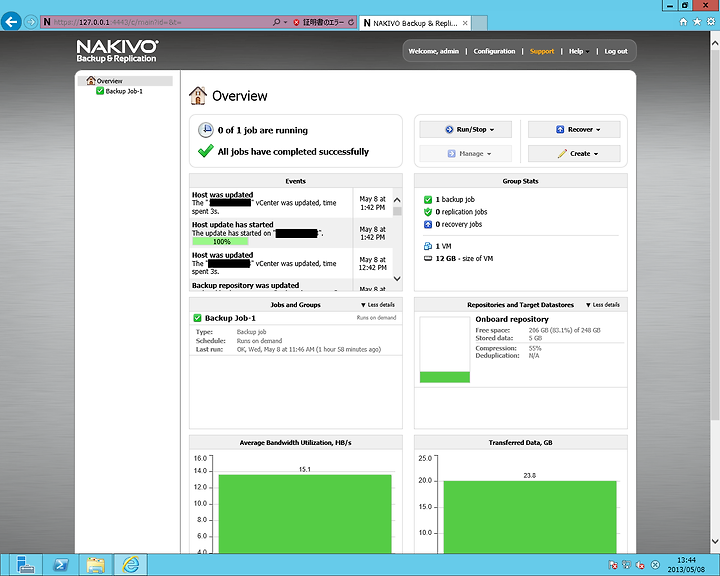
Task: Click the 100% host update progress bar
Action: [220, 242]
